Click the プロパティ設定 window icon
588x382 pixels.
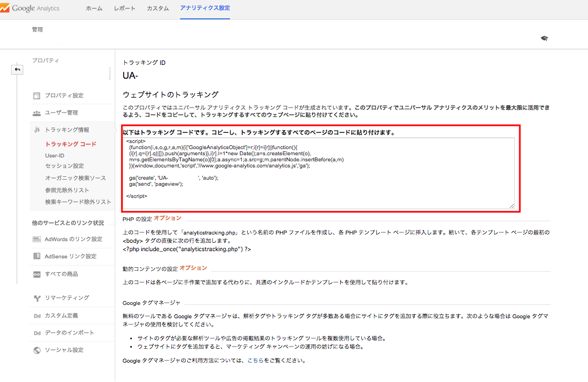tap(37, 96)
